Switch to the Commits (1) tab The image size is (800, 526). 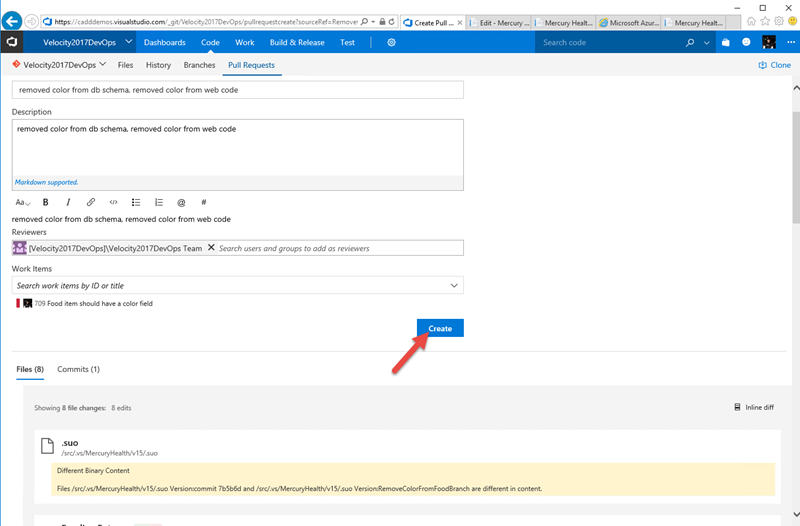pyautogui.click(x=79, y=369)
